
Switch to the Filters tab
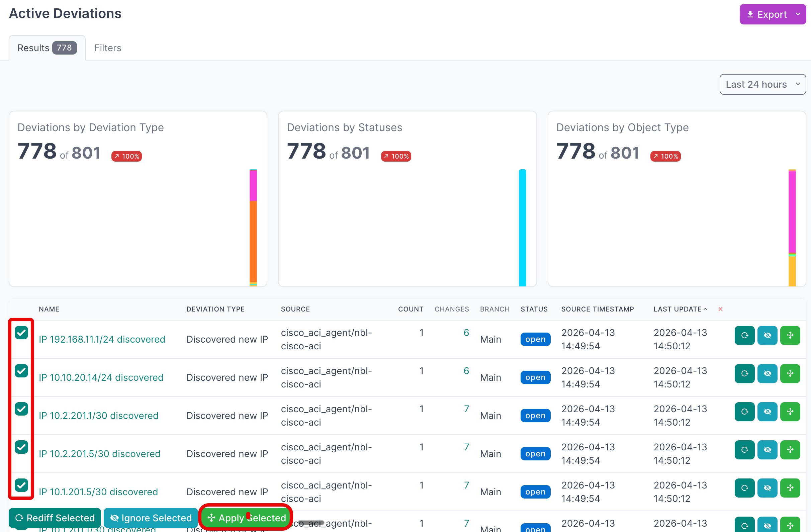tap(108, 48)
